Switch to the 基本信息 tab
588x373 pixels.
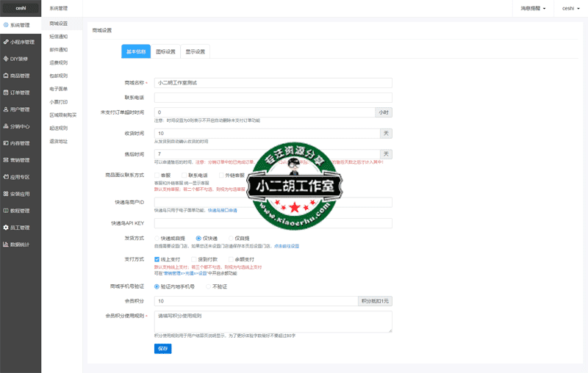pyautogui.click(x=136, y=51)
